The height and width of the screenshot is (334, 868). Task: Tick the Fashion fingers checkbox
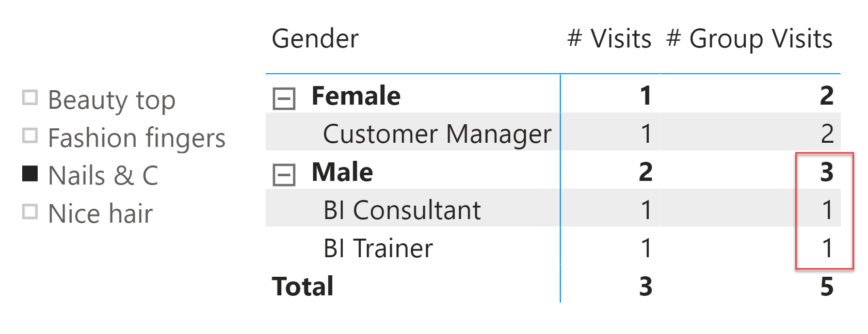[x=30, y=136]
